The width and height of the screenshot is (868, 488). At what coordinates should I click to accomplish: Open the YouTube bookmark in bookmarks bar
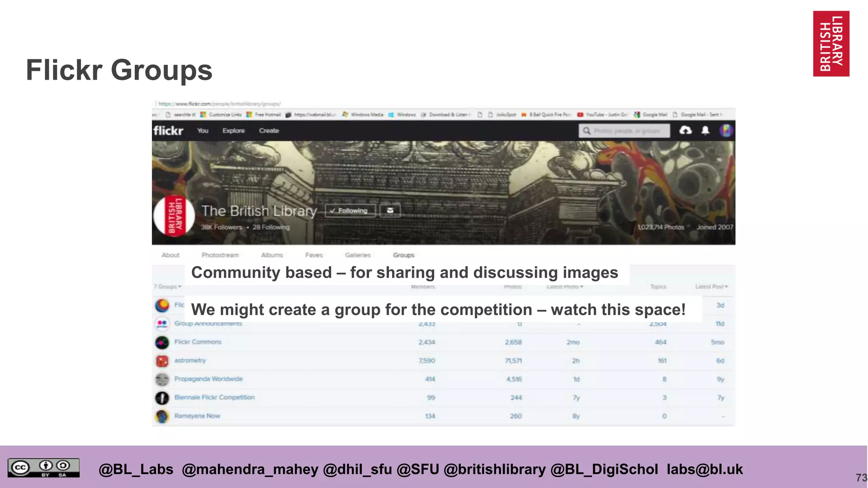click(x=602, y=115)
